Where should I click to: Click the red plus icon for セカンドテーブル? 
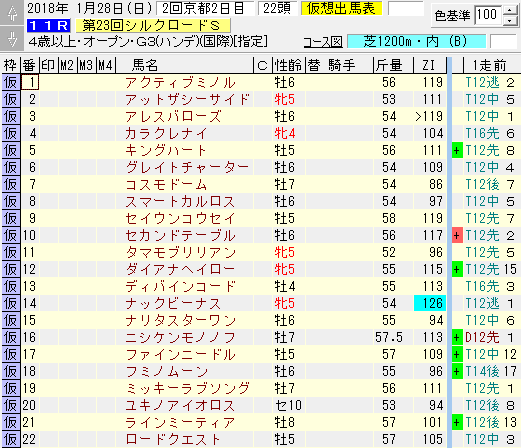point(457,235)
